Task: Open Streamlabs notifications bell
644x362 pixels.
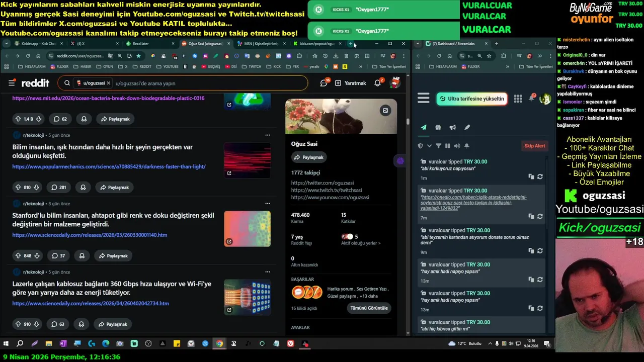Action: coord(531,99)
